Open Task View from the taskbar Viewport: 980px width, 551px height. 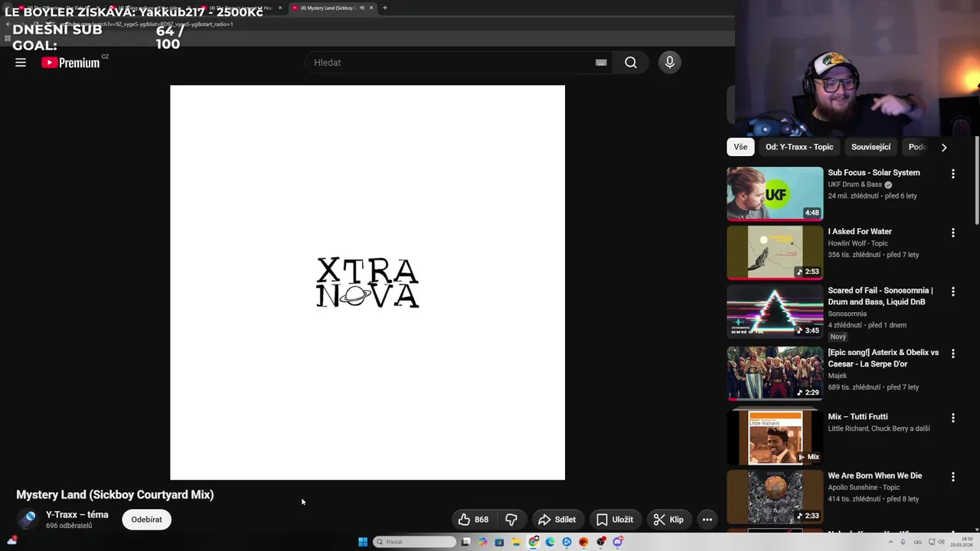(x=465, y=542)
